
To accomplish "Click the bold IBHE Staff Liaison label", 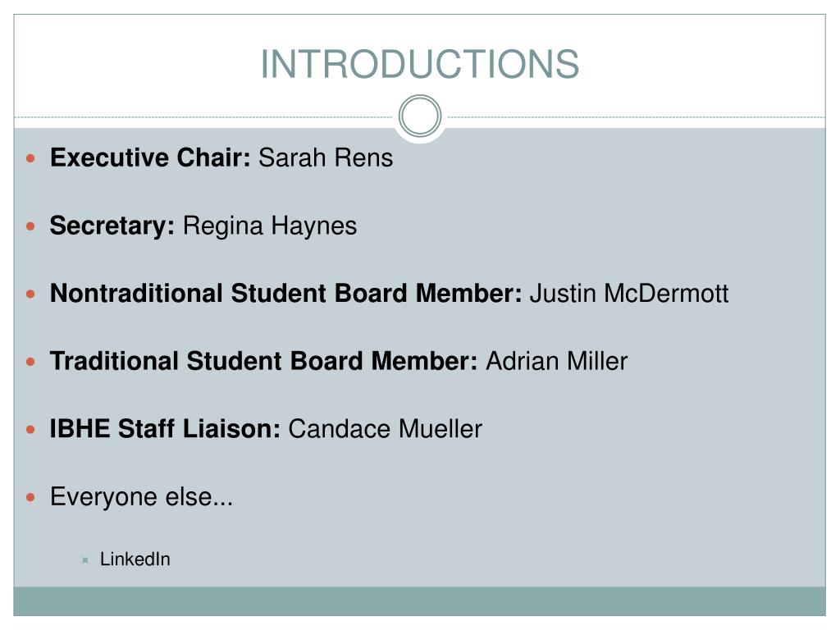I will [166, 429].
